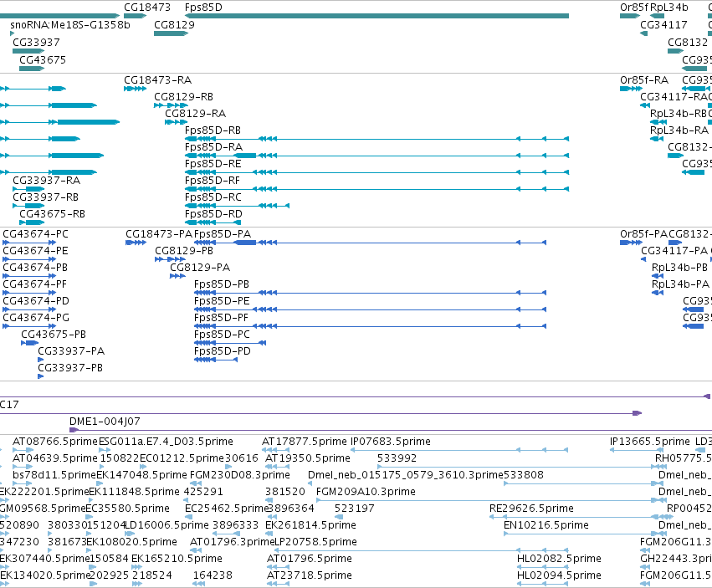
Task: Select the CG34117 gene label
Action: 663,24
